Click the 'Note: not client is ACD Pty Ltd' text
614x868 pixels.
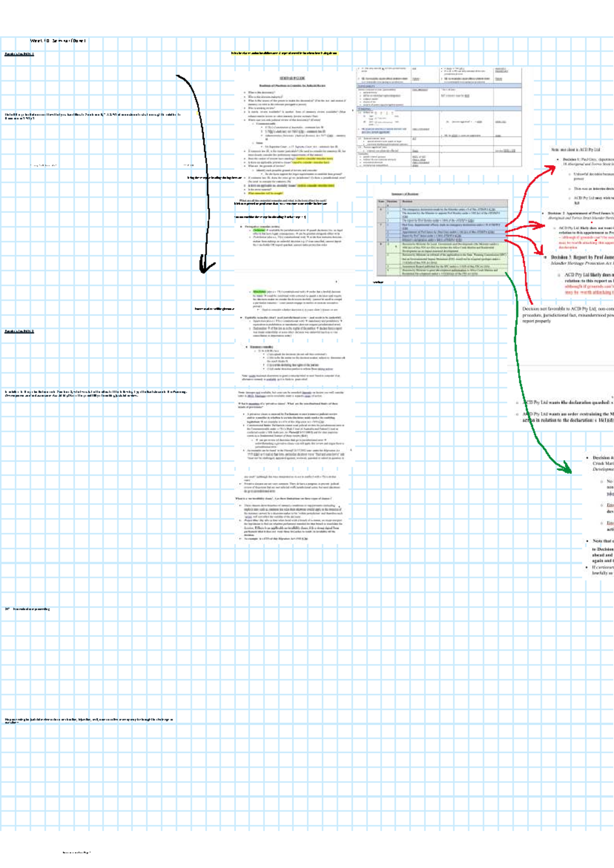coord(576,150)
